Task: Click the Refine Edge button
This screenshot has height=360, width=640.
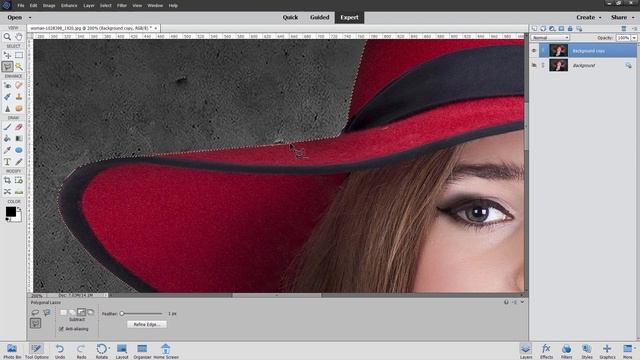Action: [x=147, y=324]
